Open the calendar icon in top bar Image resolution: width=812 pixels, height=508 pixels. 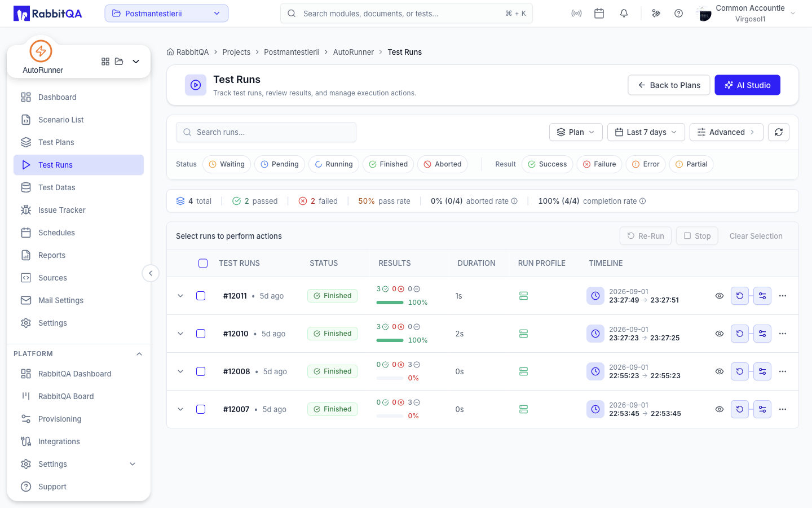[x=599, y=14]
